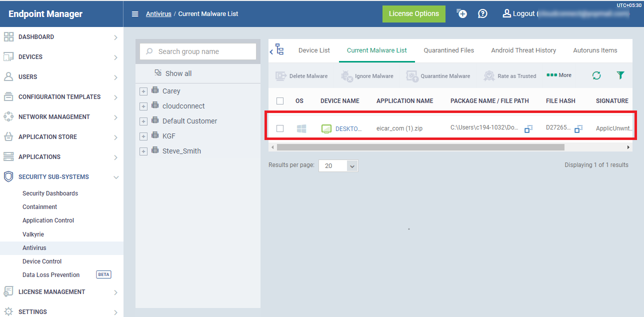Open the green filter funnel icon
This screenshot has height=317, width=644.
(x=620, y=75)
